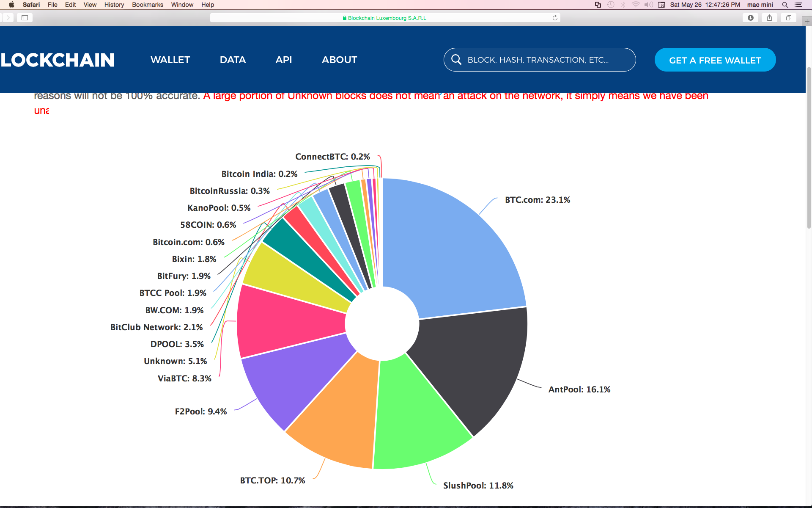Go forward with Safari's forward arrow
This screenshot has height=508, width=812.
click(x=8, y=18)
